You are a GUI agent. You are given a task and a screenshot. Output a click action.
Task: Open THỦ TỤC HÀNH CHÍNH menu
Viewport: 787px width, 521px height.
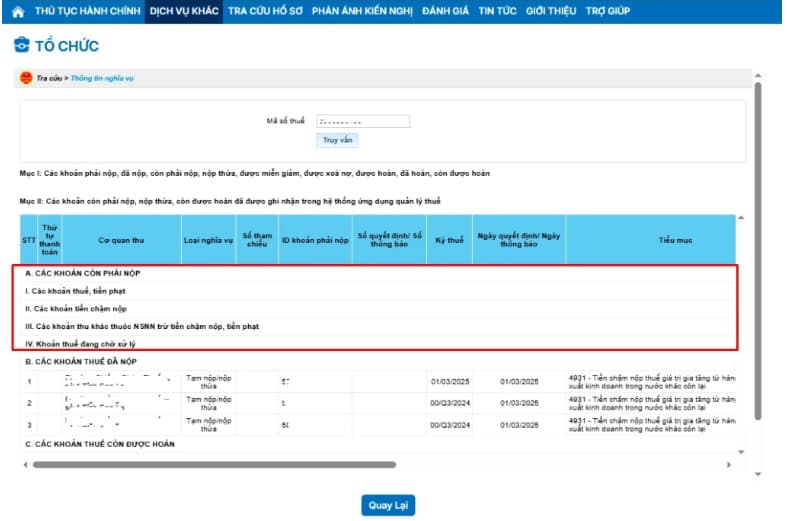[87, 11]
